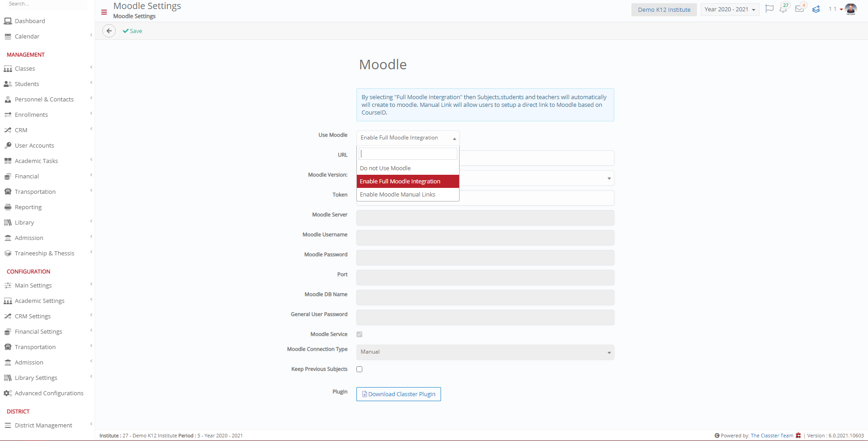The height and width of the screenshot is (441, 868).
Task: Click the Academic Tasks icon
Action: 8,161
